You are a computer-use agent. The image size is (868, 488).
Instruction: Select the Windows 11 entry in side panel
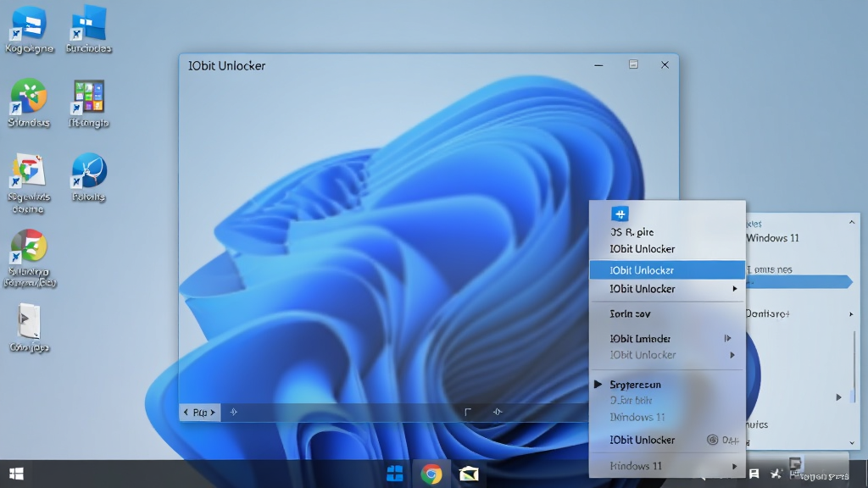(773, 238)
